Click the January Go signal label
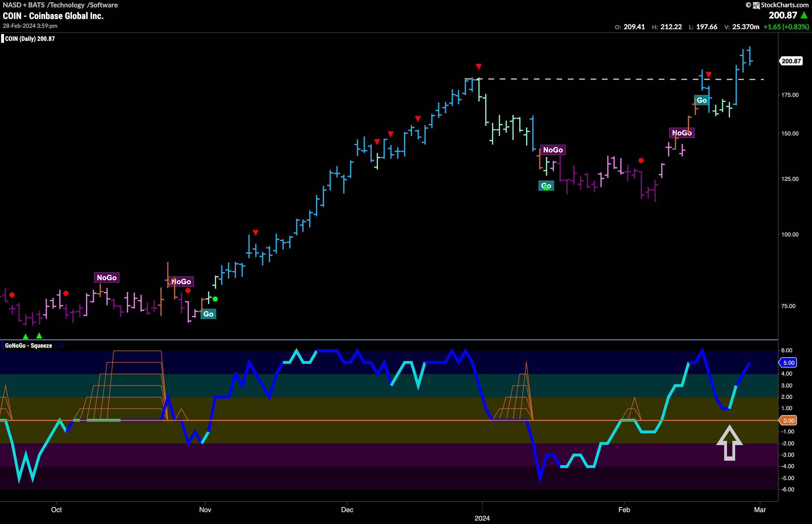Image resolution: width=812 pixels, height=524 pixels. [x=546, y=186]
